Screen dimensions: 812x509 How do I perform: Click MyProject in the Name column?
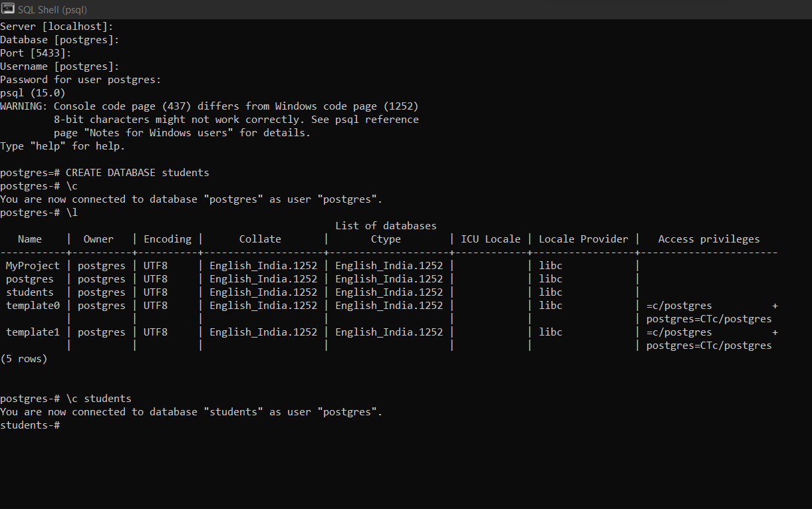click(33, 266)
